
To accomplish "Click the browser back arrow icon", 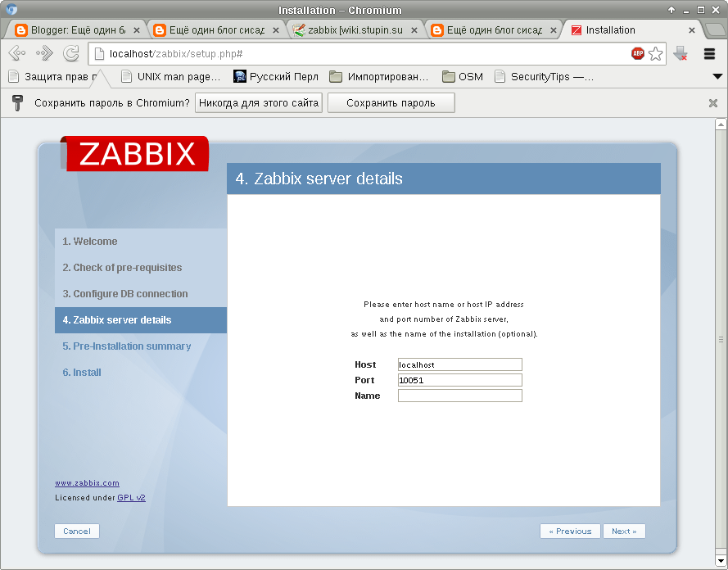I will [x=16, y=54].
